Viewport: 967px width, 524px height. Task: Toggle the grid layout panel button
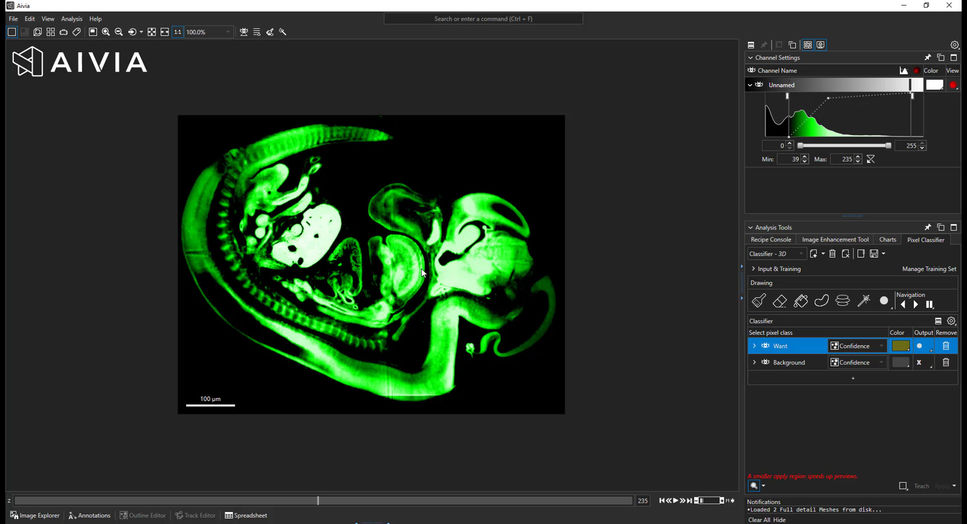point(807,45)
